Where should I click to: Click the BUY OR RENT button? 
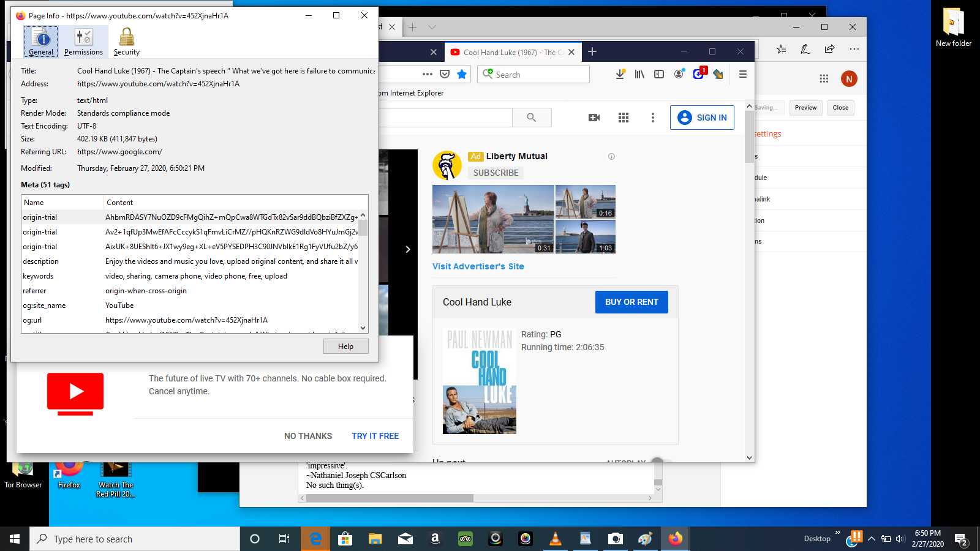[631, 302]
